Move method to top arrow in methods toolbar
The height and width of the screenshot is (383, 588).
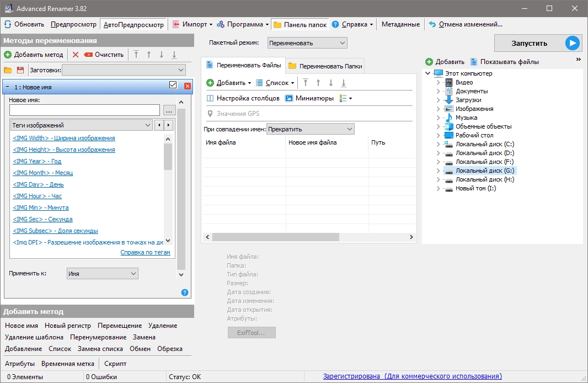[136, 55]
